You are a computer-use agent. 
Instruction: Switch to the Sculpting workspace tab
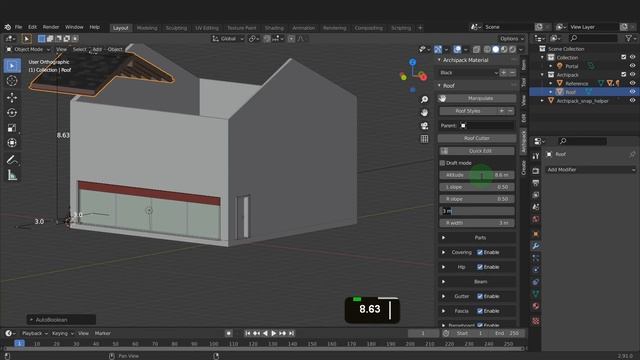click(x=176, y=28)
